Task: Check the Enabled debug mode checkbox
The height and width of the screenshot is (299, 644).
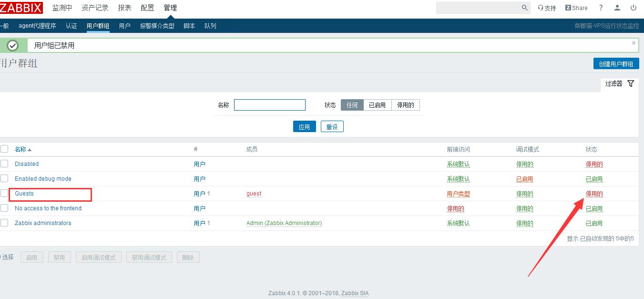Action: tap(4, 178)
